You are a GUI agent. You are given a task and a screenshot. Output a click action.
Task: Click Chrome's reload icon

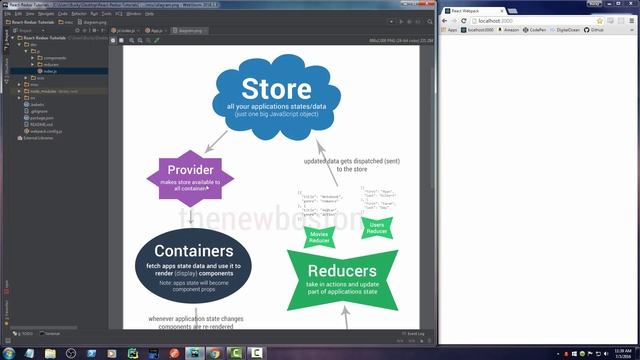pos(464,21)
